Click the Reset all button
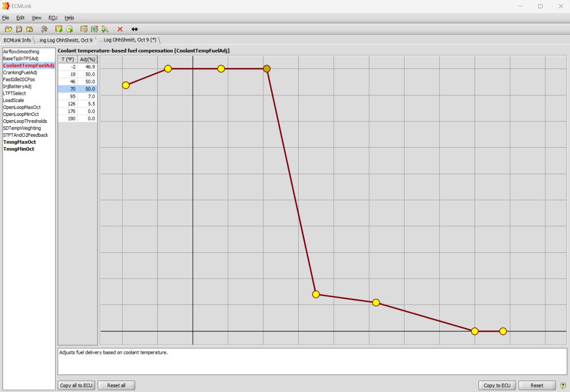 click(116, 385)
